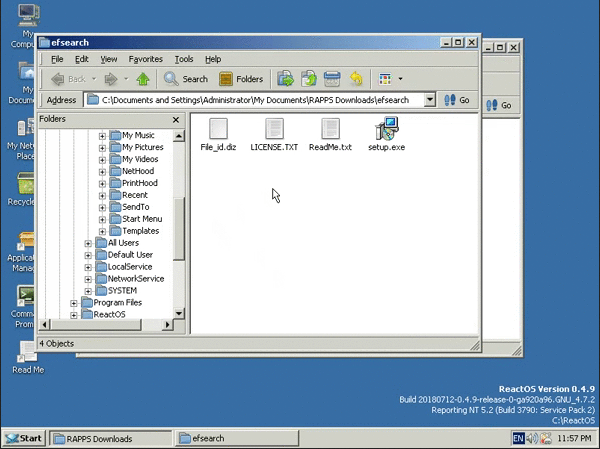
Task: Toggle the Folders pane button
Action: (x=241, y=79)
